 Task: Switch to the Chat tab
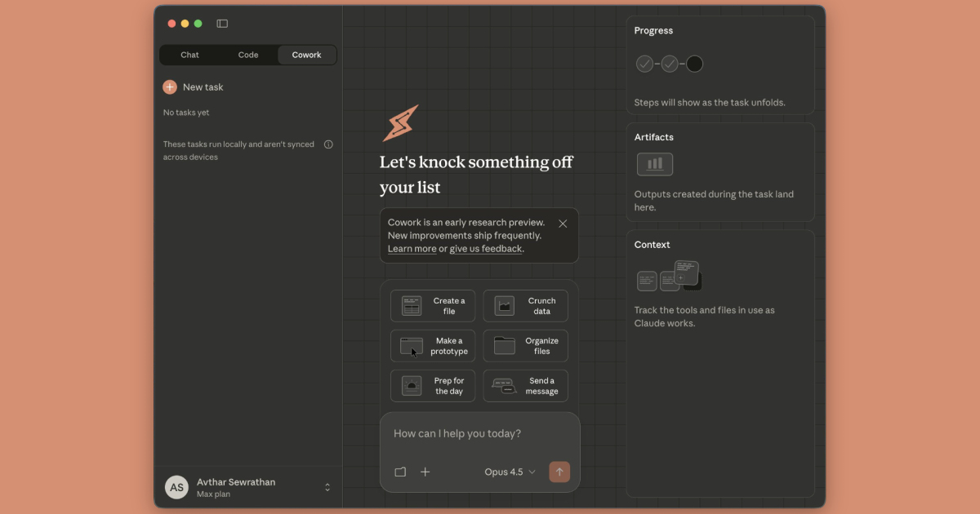pos(189,55)
